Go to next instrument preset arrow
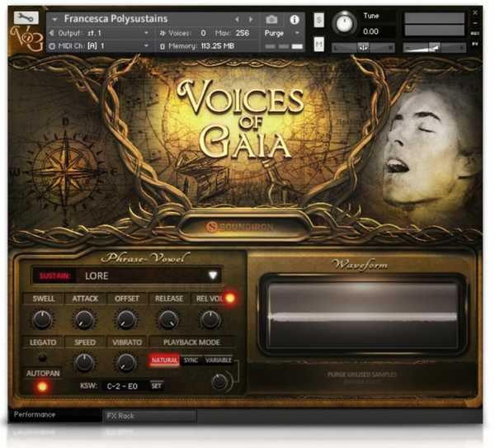The height and width of the screenshot is (448, 495). click(251, 20)
